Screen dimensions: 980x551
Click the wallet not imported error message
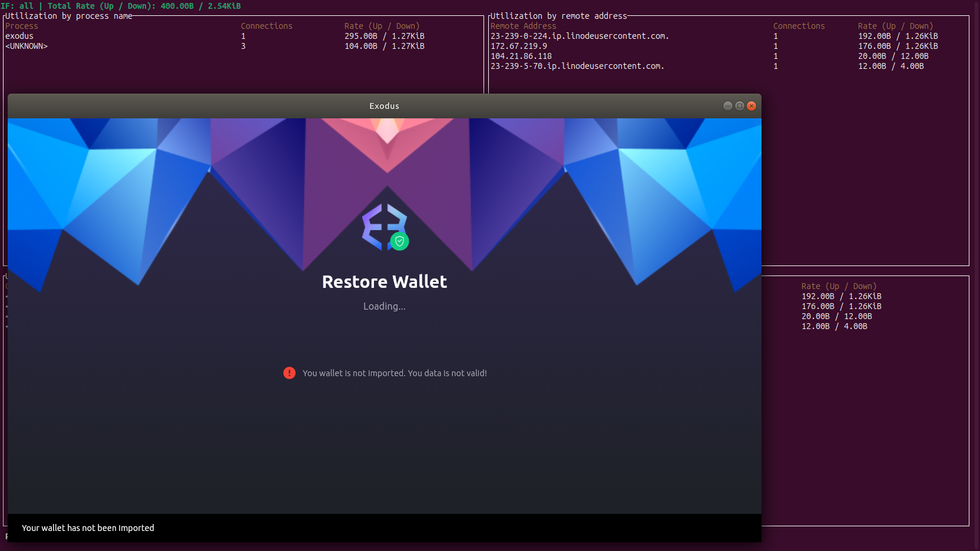[395, 373]
